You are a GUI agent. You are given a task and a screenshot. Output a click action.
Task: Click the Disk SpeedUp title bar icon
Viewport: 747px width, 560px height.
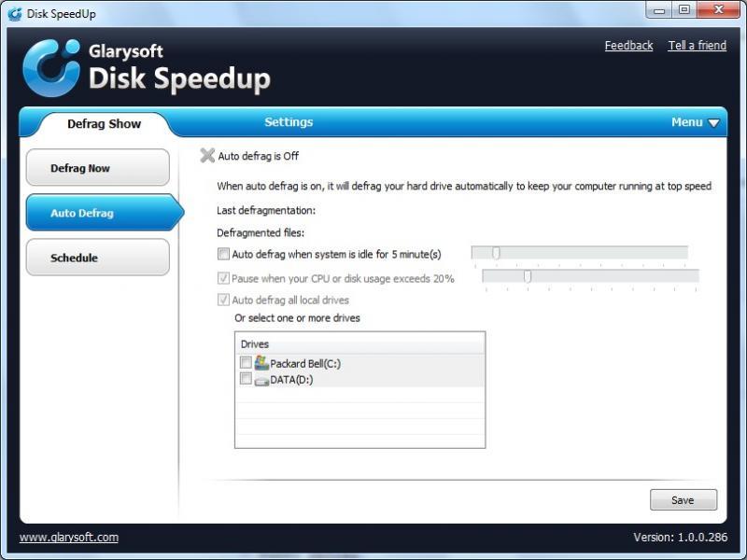click(15, 14)
